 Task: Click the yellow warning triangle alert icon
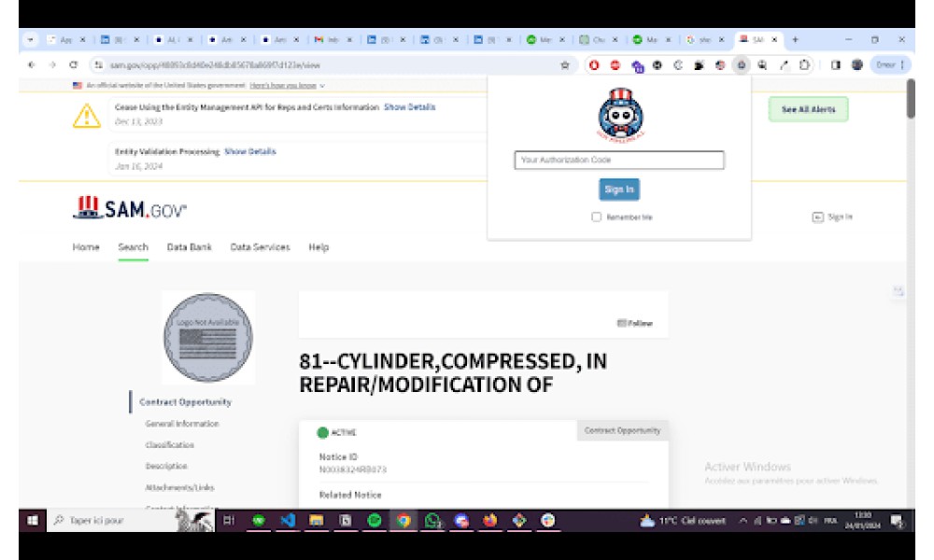tap(87, 116)
